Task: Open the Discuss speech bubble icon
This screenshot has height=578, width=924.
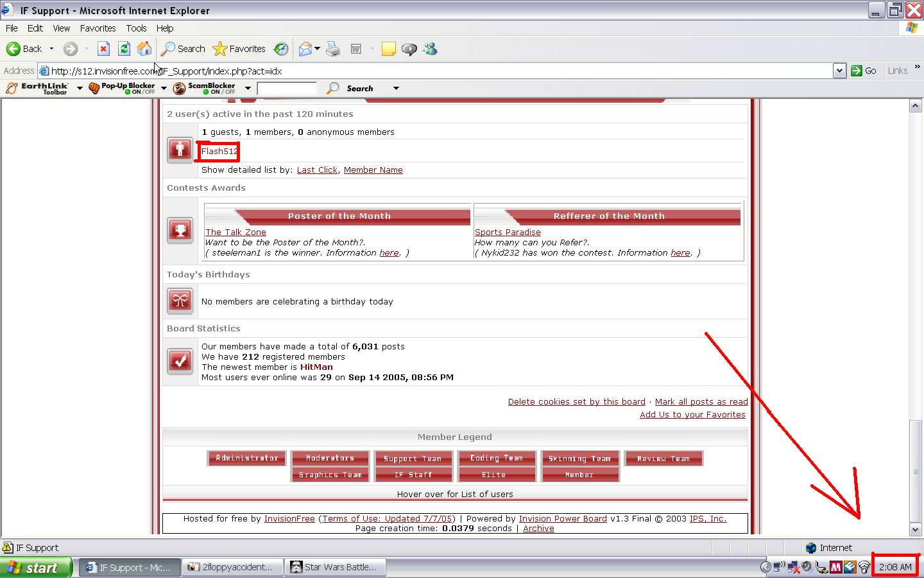Action: (x=409, y=49)
